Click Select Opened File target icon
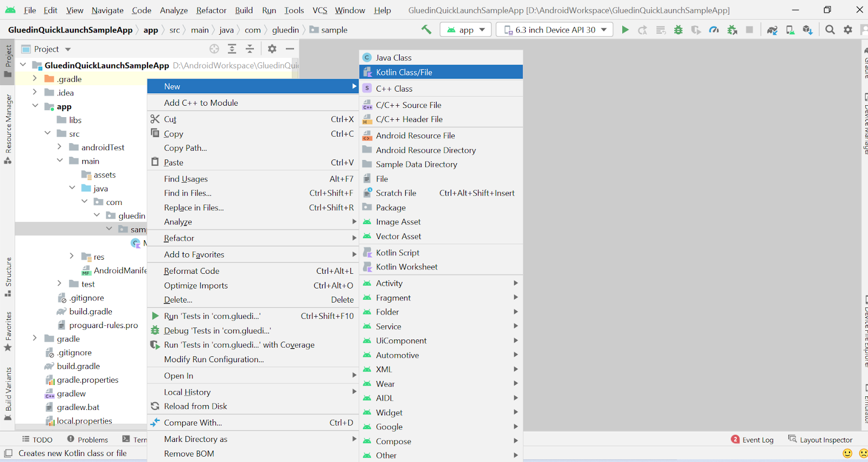The height and width of the screenshot is (462, 868). point(214,49)
